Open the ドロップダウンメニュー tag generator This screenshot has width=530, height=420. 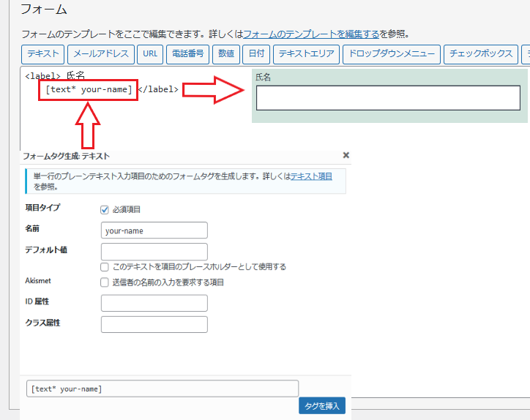pyautogui.click(x=391, y=54)
